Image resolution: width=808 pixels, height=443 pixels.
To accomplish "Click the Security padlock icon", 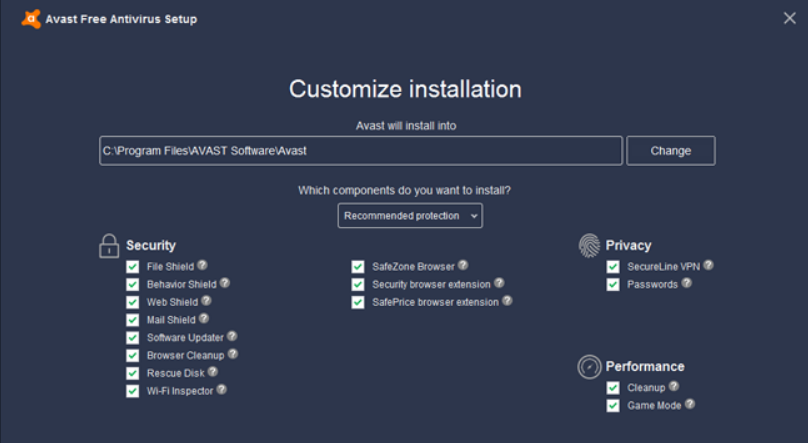I will click(x=109, y=246).
